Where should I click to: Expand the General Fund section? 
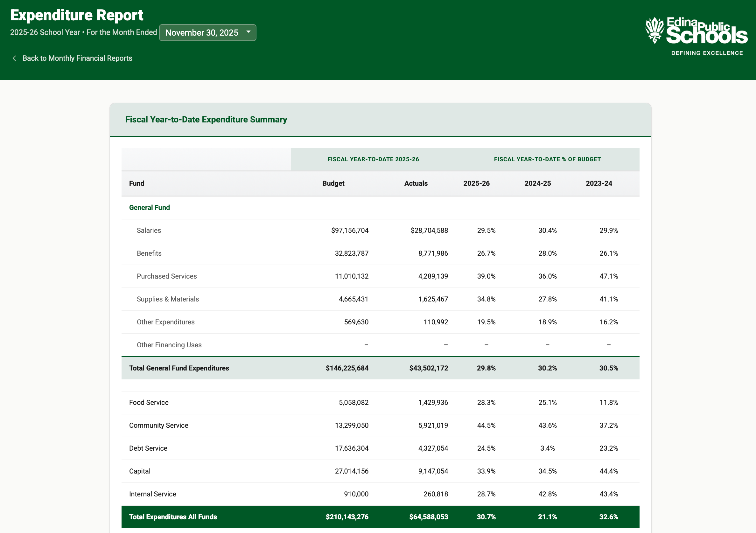tap(149, 207)
